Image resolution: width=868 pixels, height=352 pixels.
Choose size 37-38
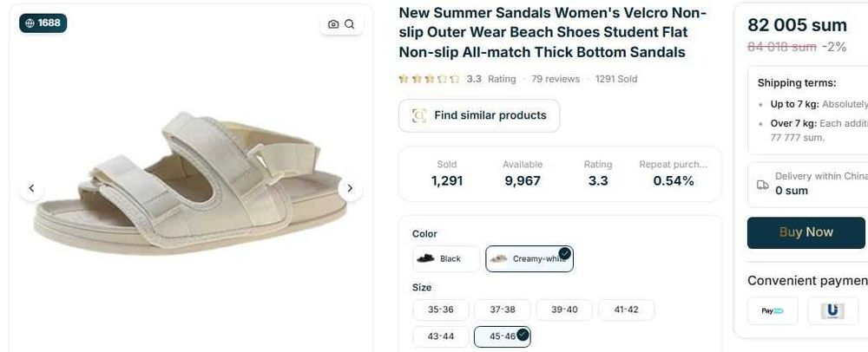[502, 310]
